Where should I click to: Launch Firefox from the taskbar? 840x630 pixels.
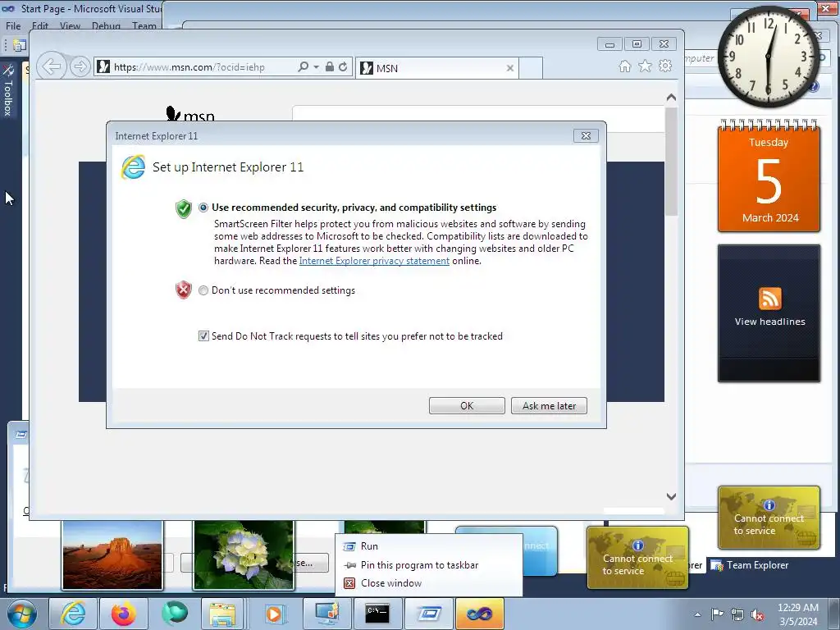[x=124, y=614]
